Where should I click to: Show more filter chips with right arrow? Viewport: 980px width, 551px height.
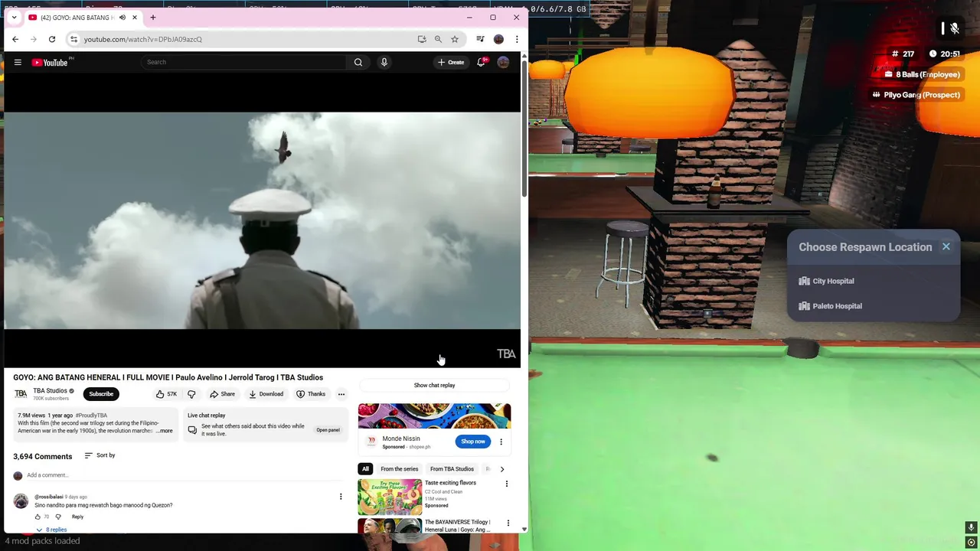501,469
